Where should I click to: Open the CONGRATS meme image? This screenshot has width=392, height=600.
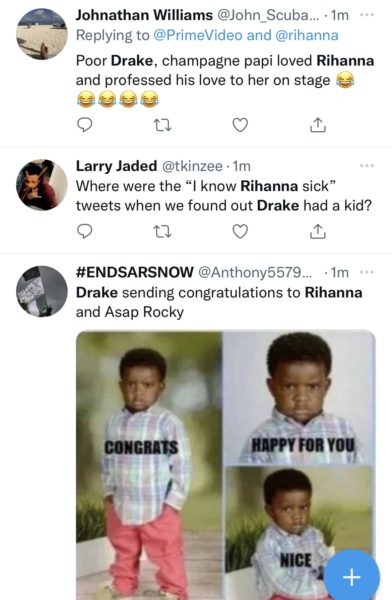[149, 465]
